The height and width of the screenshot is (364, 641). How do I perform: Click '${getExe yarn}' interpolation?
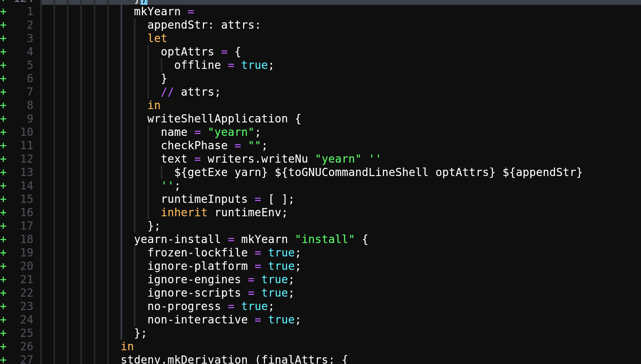click(221, 173)
